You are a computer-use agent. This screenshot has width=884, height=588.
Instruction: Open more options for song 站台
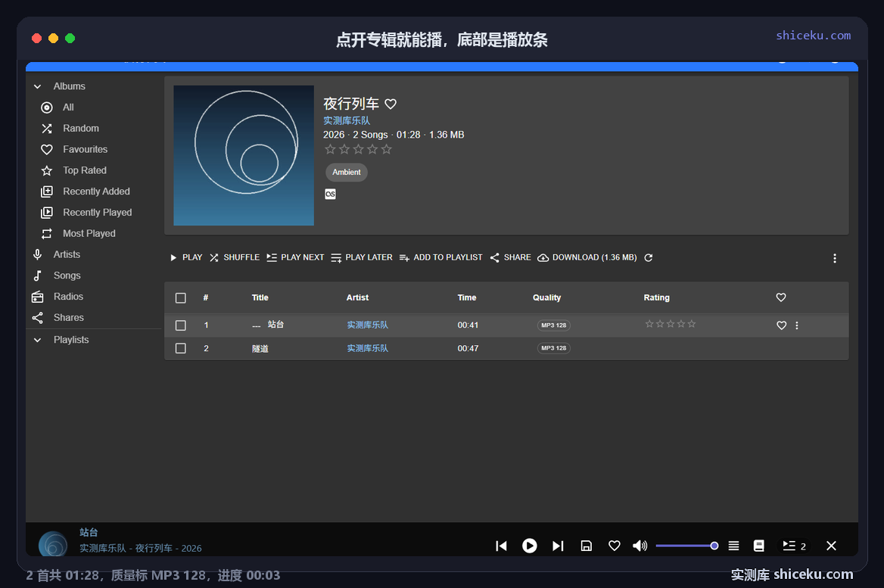[x=797, y=325]
